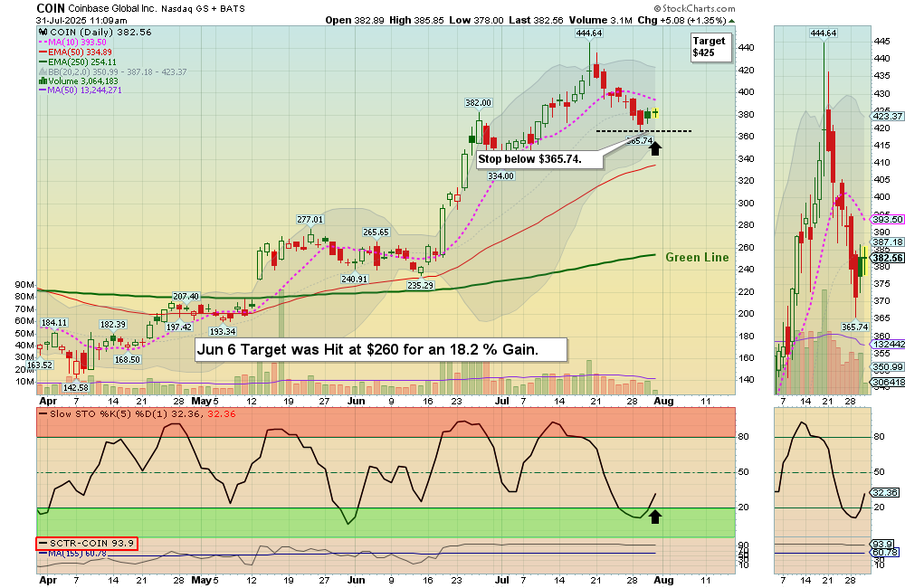
Task: Click the pink dashed MA(10) line icon
Action: point(43,42)
